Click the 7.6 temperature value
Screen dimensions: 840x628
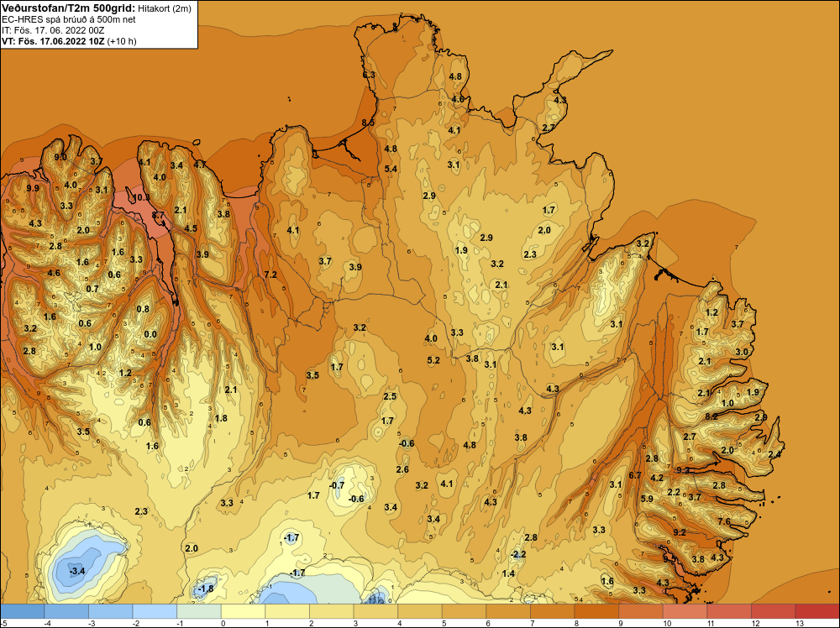pos(724,521)
